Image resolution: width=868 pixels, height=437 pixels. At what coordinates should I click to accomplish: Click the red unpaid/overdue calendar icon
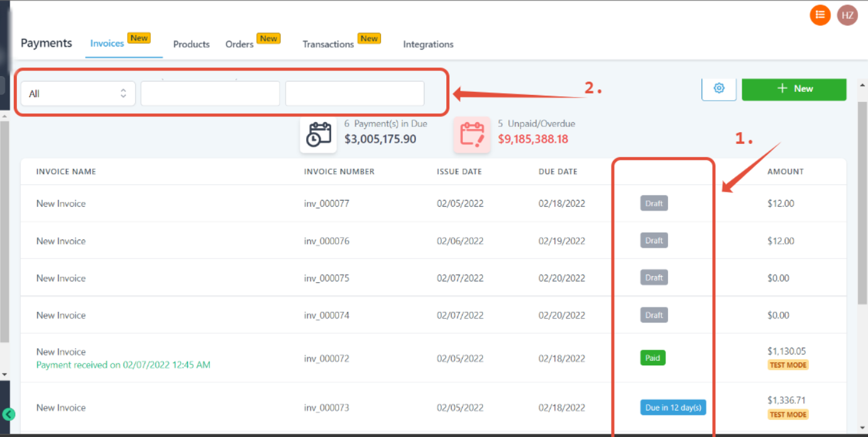(471, 135)
